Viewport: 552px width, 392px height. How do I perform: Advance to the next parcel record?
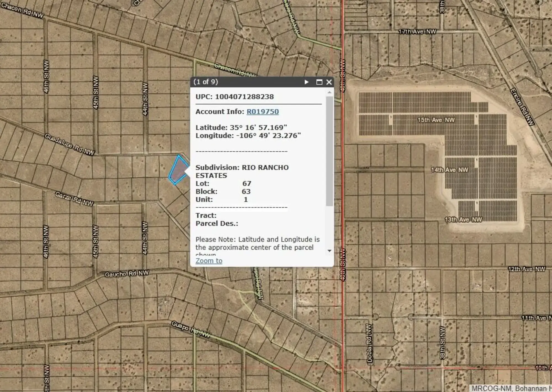(306, 82)
